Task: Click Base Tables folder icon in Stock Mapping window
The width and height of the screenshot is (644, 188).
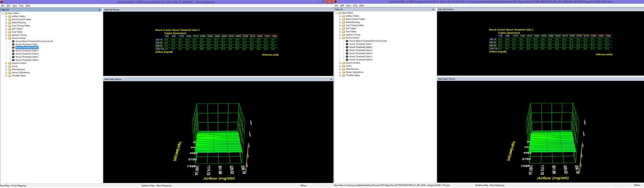Action: [6, 13]
